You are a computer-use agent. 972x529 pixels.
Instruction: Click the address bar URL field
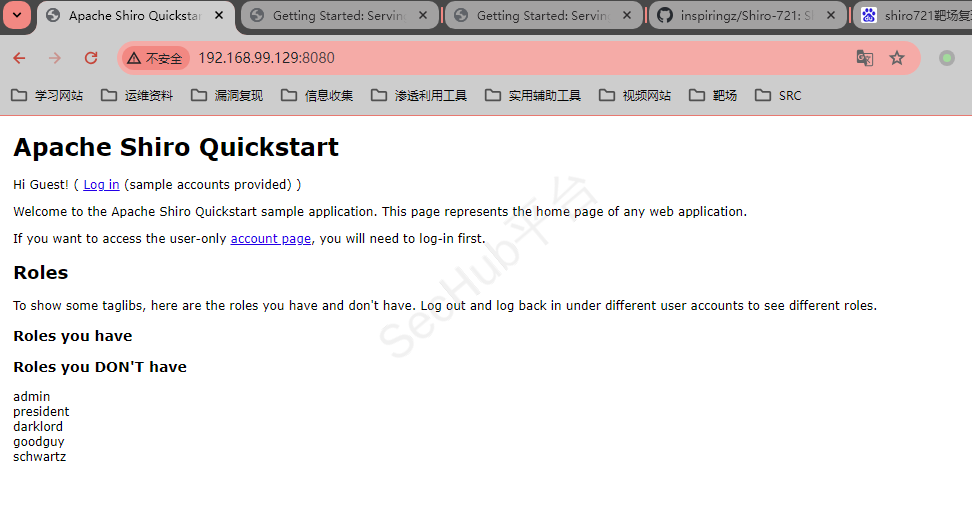click(x=500, y=58)
